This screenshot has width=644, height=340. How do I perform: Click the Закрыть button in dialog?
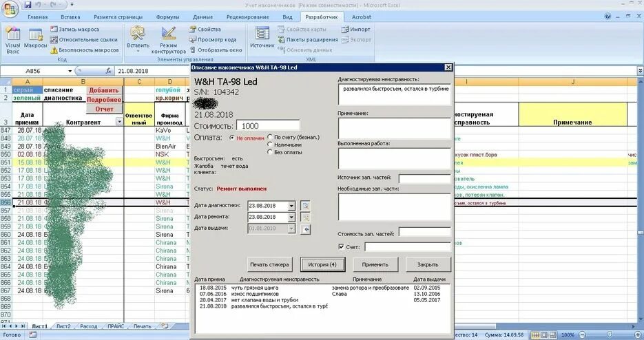coord(428,264)
